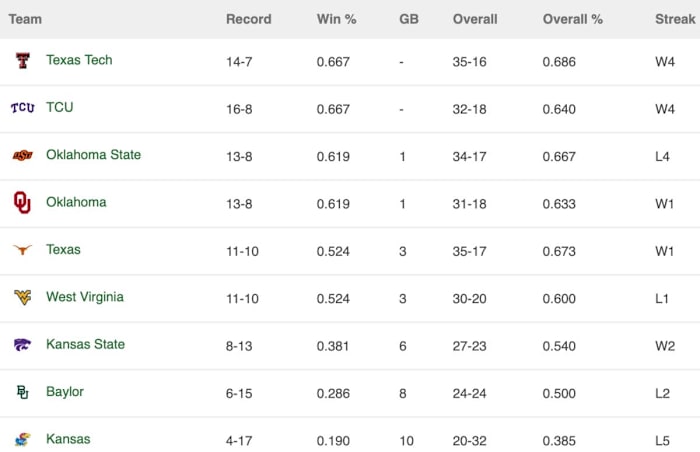Viewport: 700px width, 452px height.
Task: Sort by the Win % column header
Action: 336,19
